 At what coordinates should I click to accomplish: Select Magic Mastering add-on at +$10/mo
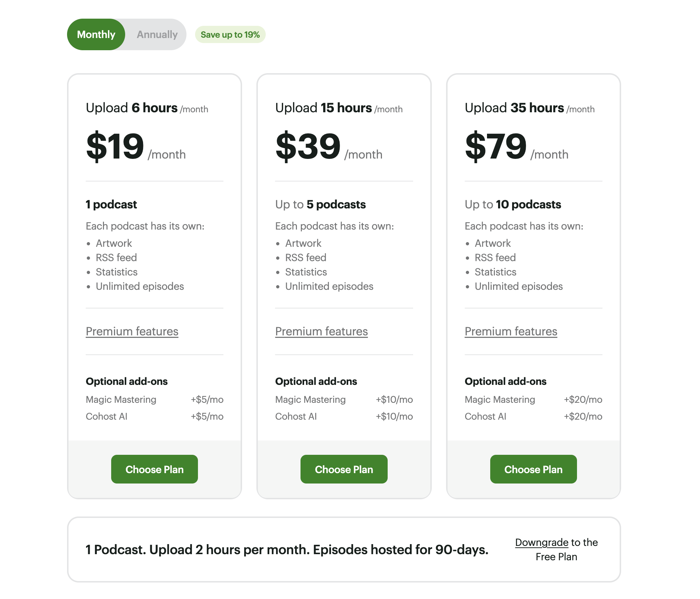pyautogui.click(x=310, y=400)
